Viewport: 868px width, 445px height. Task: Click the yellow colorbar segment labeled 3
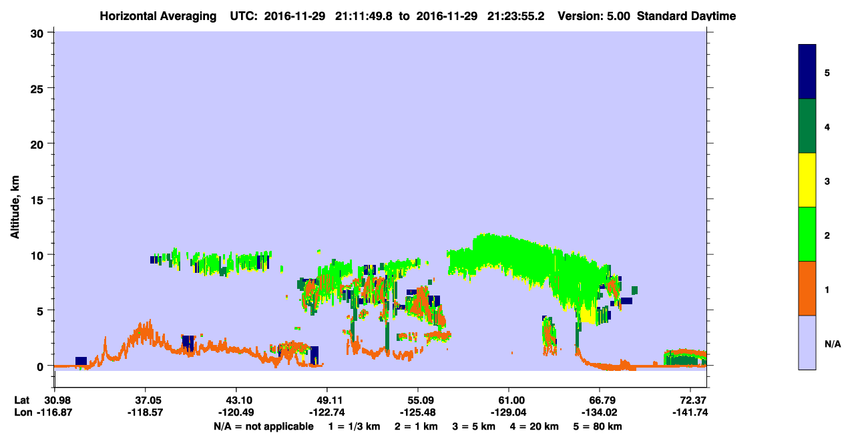(807, 180)
